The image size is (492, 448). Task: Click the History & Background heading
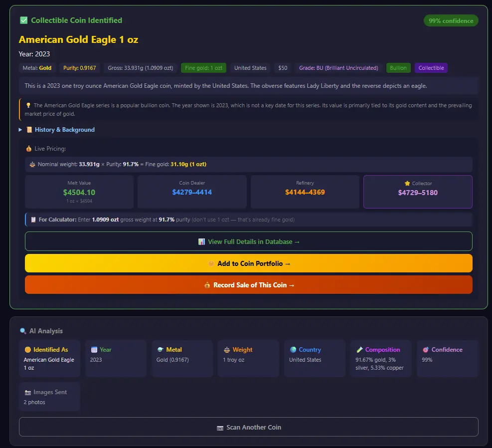65,130
